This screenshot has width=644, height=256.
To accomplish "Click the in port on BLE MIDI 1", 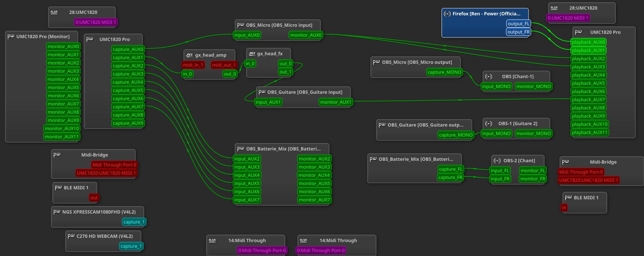I will 564,208.
